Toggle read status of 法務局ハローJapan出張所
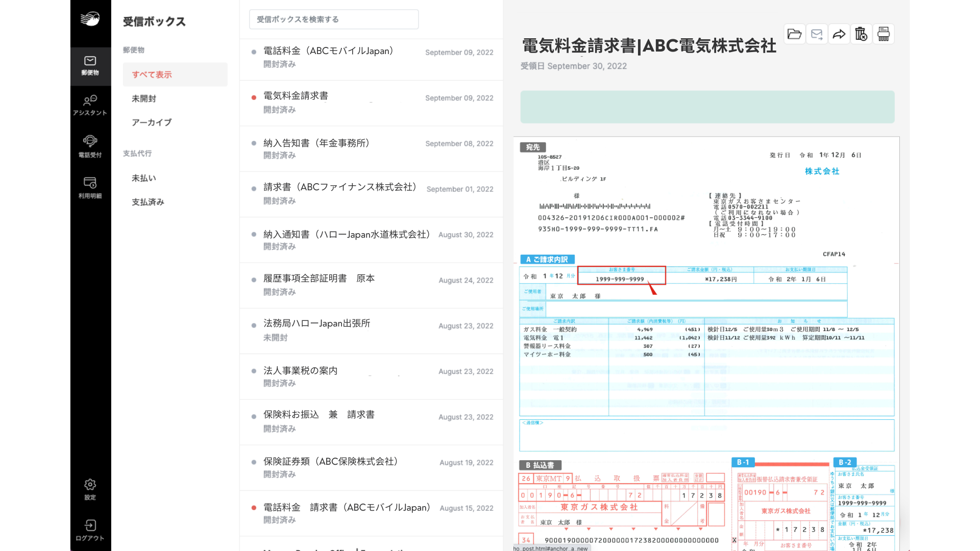980x551 pixels. point(254,325)
